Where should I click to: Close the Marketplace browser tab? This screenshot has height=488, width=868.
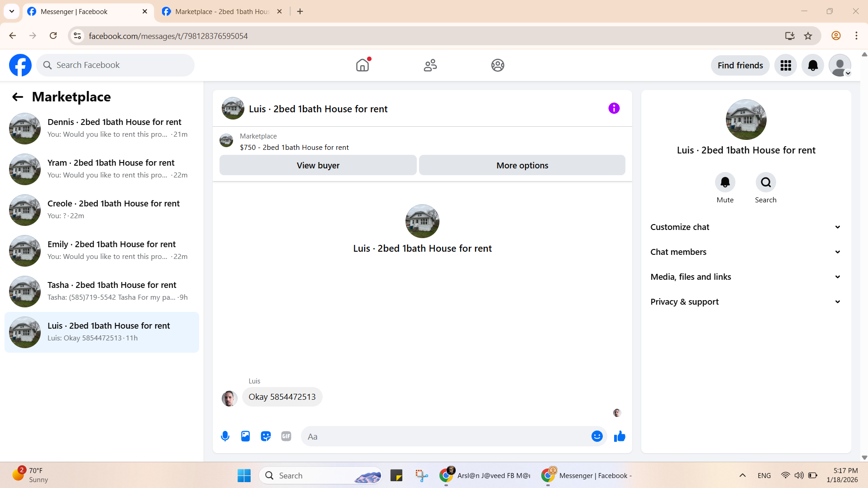(x=279, y=11)
